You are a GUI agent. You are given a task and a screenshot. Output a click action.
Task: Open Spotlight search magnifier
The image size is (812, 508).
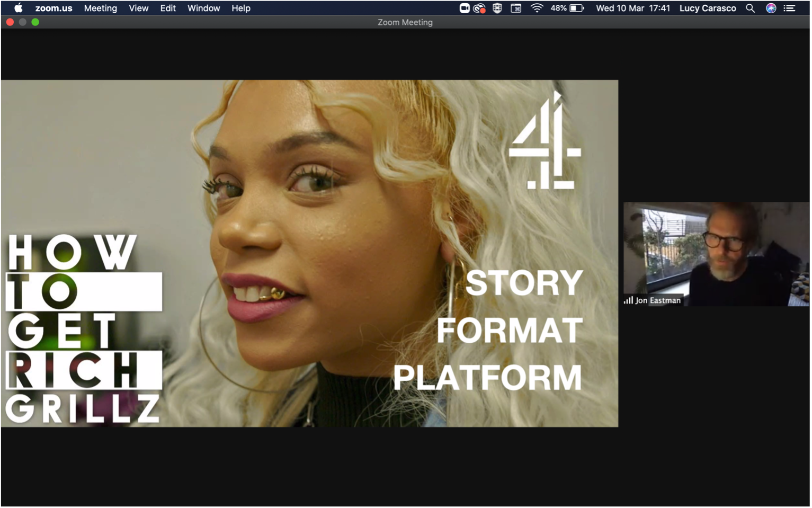click(x=749, y=8)
